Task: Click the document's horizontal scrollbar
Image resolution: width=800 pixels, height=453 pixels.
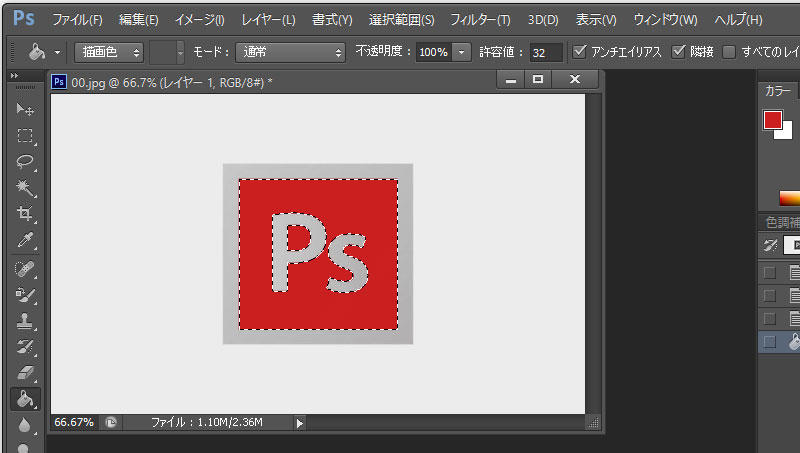Action: click(x=445, y=422)
